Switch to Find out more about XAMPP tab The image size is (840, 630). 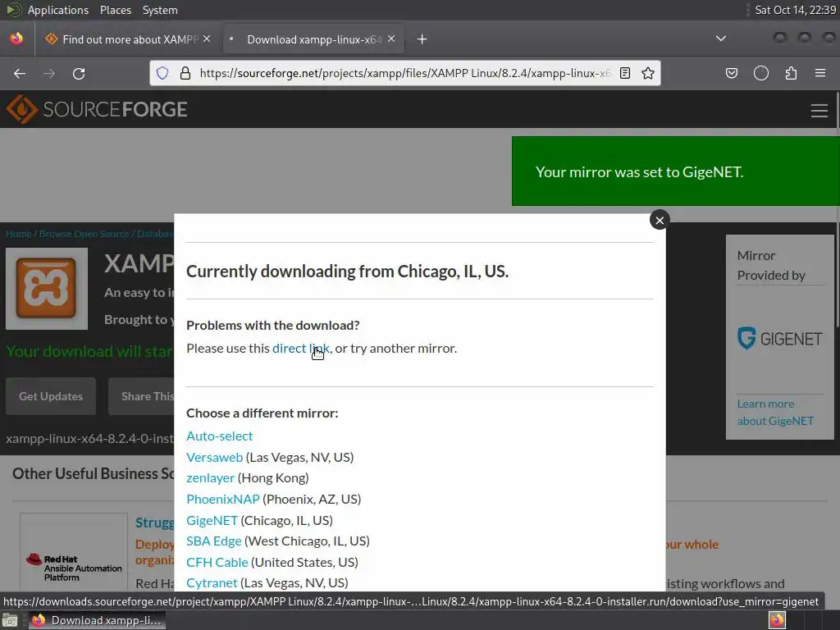[127, 39]
